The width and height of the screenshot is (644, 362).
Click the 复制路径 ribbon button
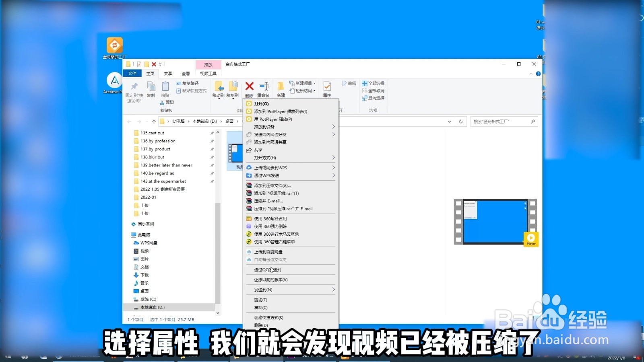pyautogui.click(x=188, y=83)
